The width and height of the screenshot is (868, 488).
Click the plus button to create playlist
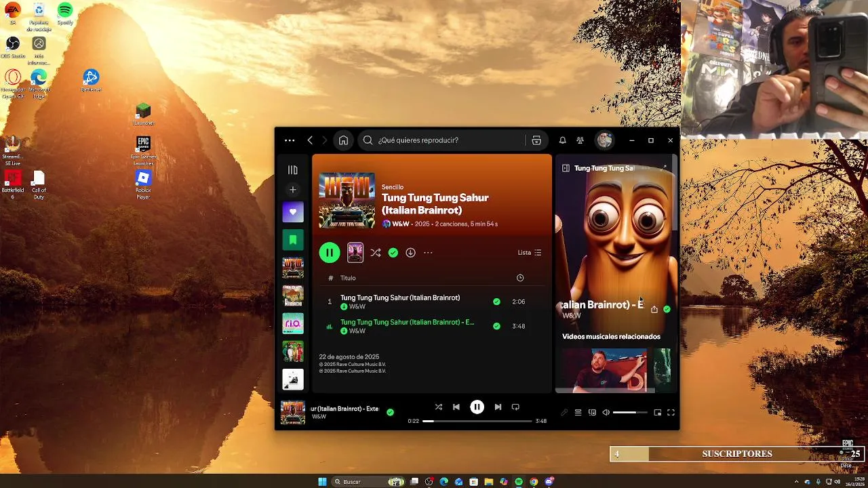point(293,190)
